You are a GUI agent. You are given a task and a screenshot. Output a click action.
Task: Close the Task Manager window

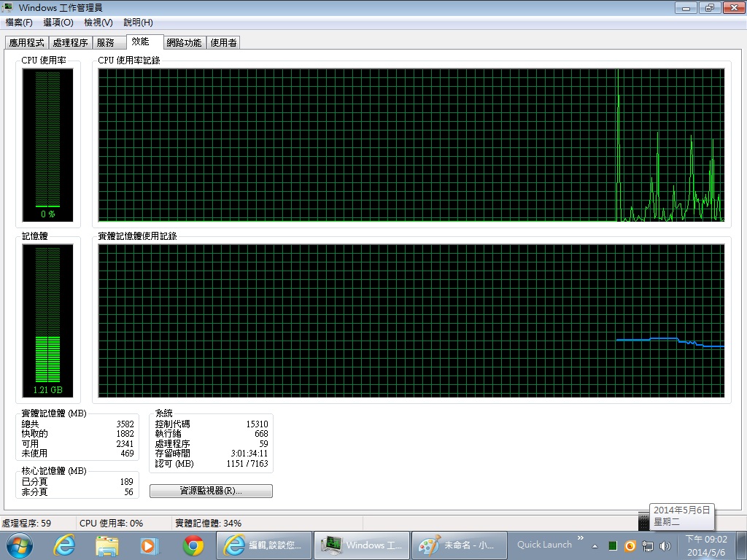734,7
